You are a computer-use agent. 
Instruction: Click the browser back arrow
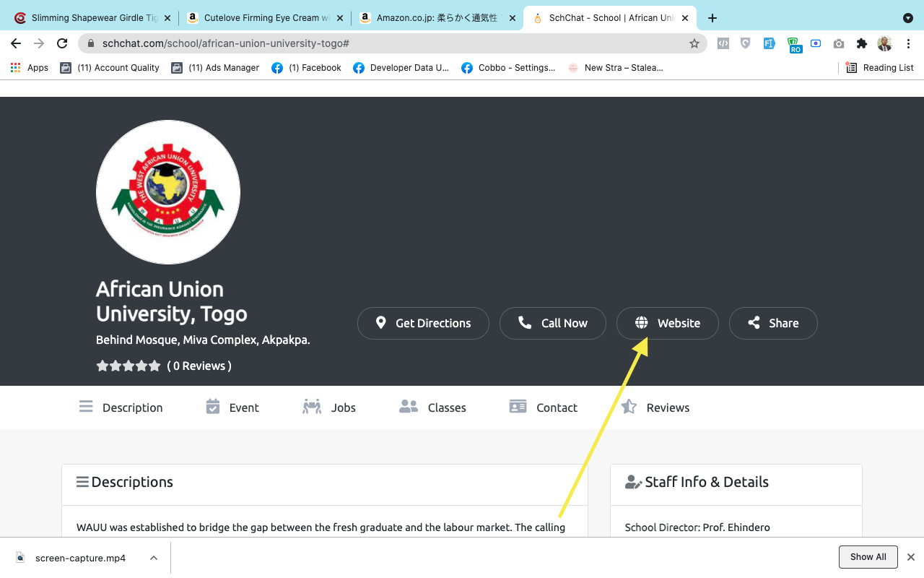[x=16, y=43]
